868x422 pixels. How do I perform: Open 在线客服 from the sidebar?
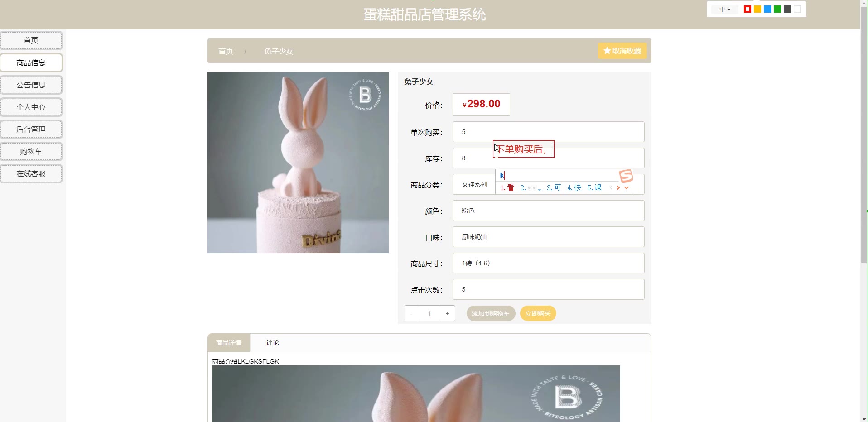point(31,173)
